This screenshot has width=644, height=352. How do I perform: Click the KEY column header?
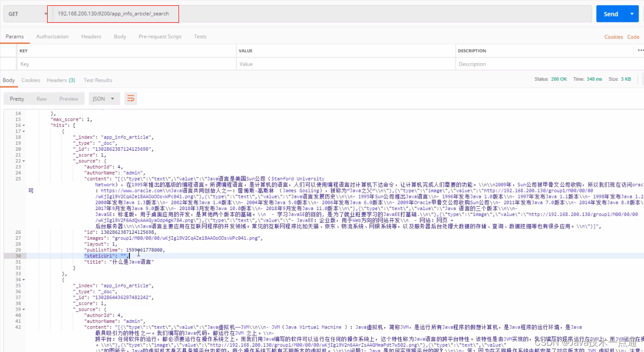click(x=24, y=51)
